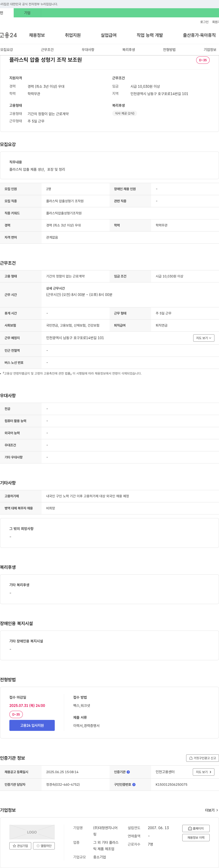Click the 플라스틱압출성형기조작원 keyword text
The height and width of the screenshot is (868, 219).
(64, 213)
